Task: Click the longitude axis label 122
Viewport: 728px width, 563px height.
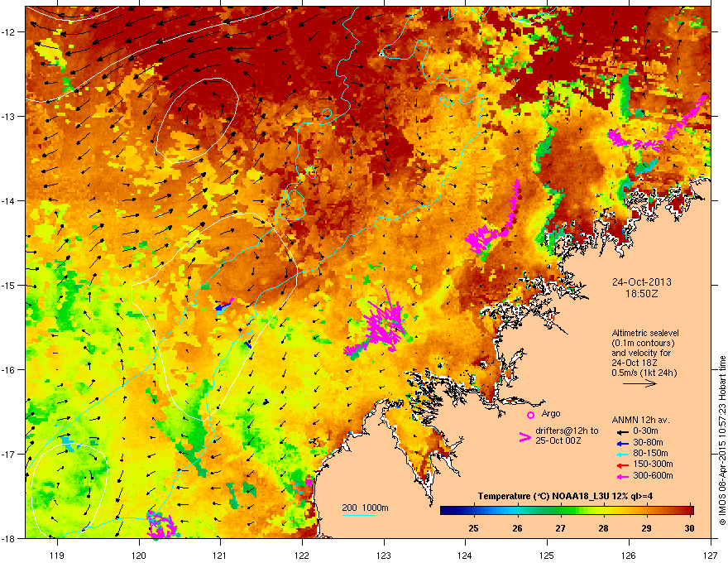Action: (x=302, y=555)
